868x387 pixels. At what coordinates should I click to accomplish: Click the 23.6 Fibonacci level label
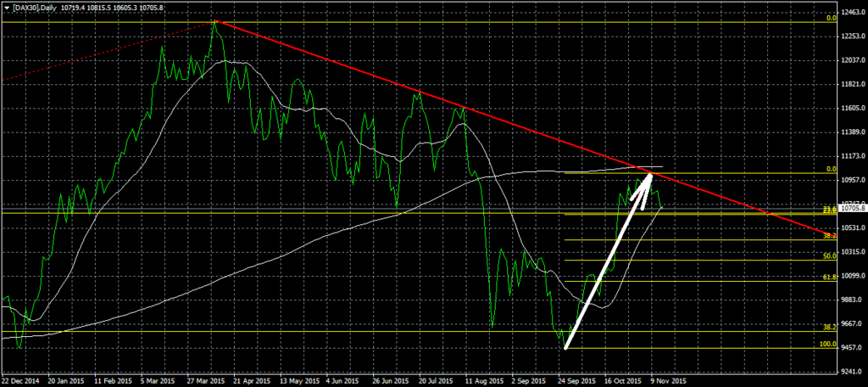coord(830,209)
